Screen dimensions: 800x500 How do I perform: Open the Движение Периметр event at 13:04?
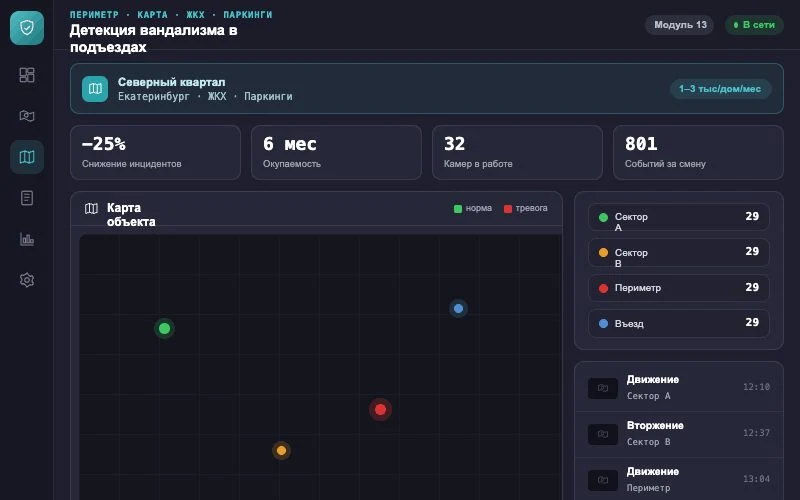(679, 480)
